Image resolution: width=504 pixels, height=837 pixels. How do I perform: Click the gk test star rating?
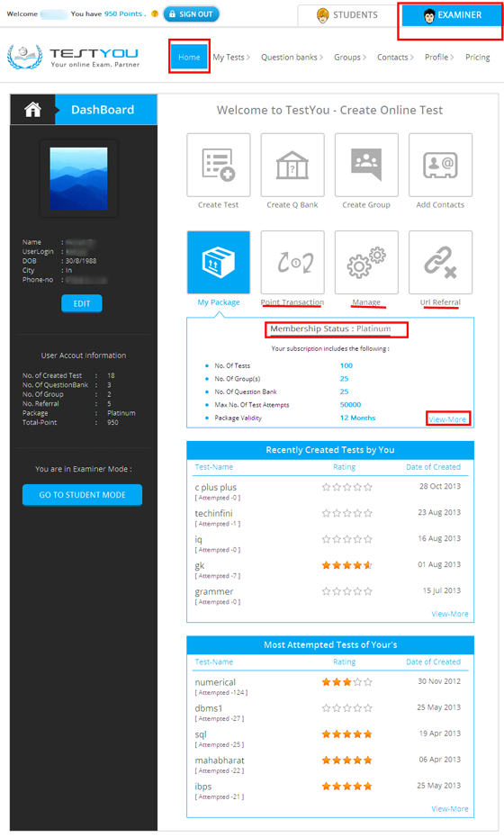(x=347, y=565)
